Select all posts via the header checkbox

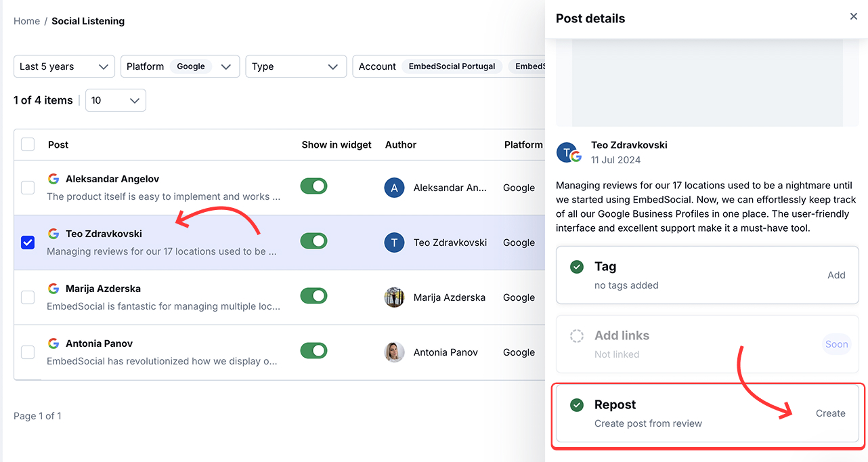[28, 144]
